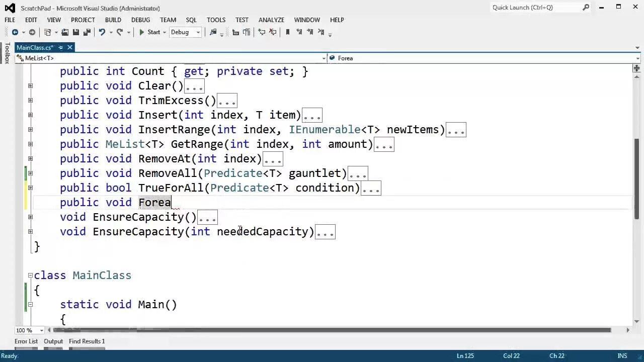
Task: Start debugging with the green Start button
Action: pyautogui.click(x=149, y=32)
